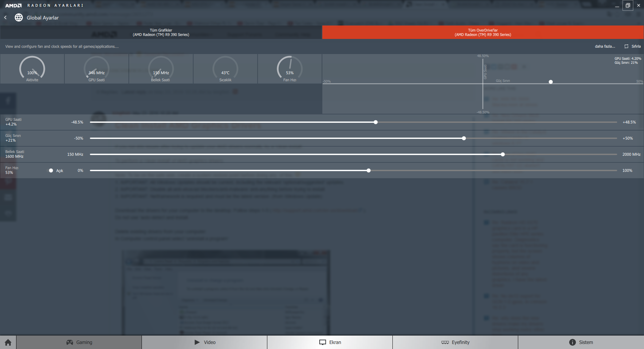Click the Sıcaklık temperature gauge
644x349 pixels.
225,69
